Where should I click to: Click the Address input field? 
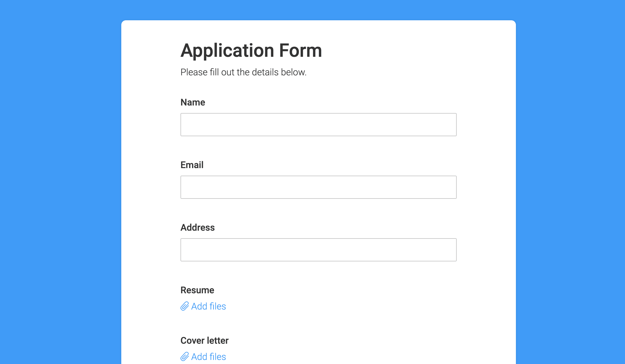pyautogui.click(x=318, y=250)
